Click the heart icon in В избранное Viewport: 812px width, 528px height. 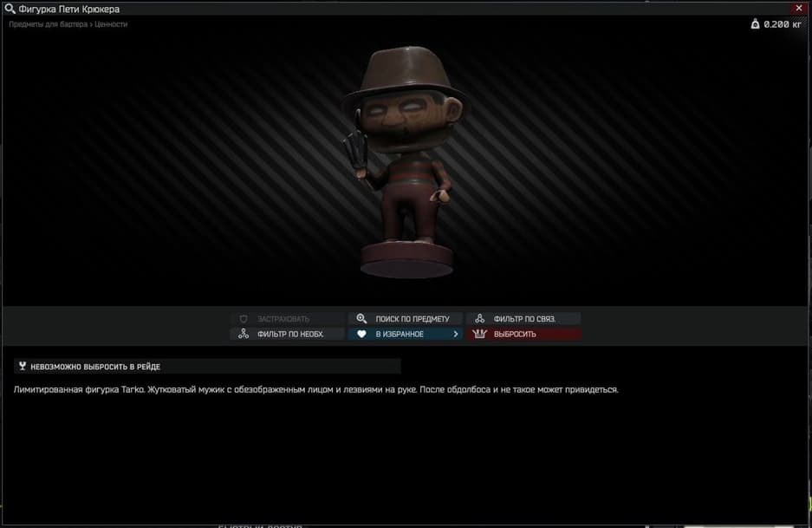(361, 334)
